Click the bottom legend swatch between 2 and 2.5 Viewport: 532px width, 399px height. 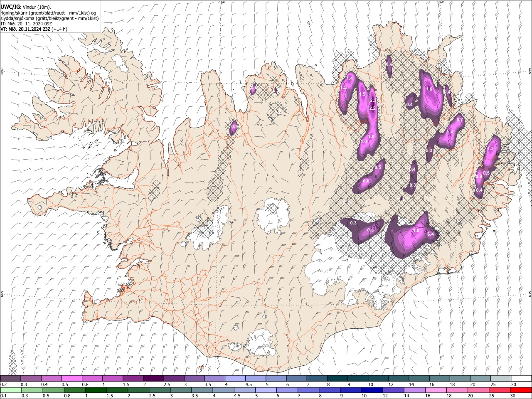[139, 390]
